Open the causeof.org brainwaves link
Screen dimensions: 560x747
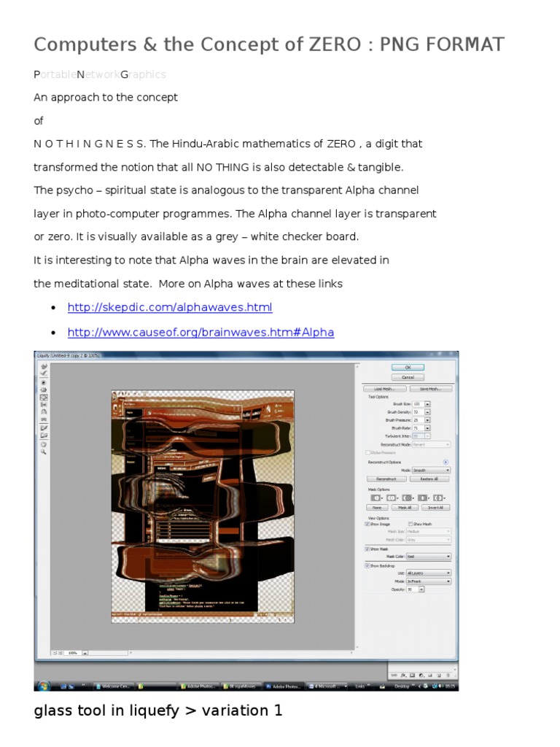(x=201, y=332)
